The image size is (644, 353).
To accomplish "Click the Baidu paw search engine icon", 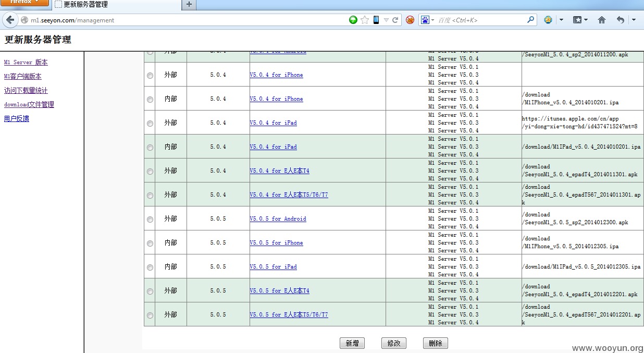I will (x=425, y=20).
